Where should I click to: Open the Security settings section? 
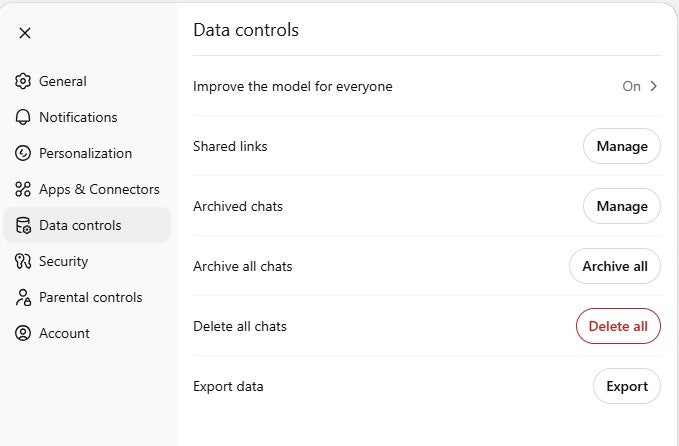63,261
